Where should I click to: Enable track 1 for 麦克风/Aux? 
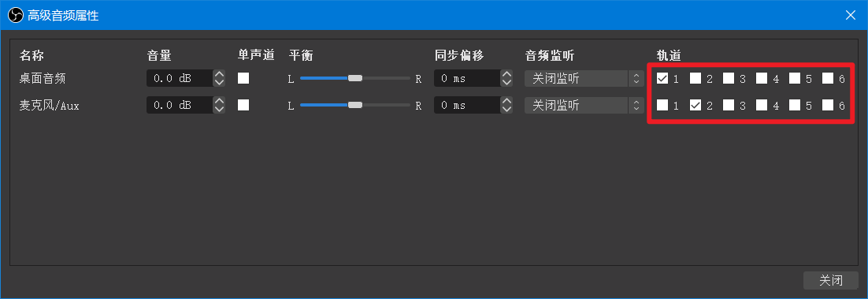click(x=662, y=105)
